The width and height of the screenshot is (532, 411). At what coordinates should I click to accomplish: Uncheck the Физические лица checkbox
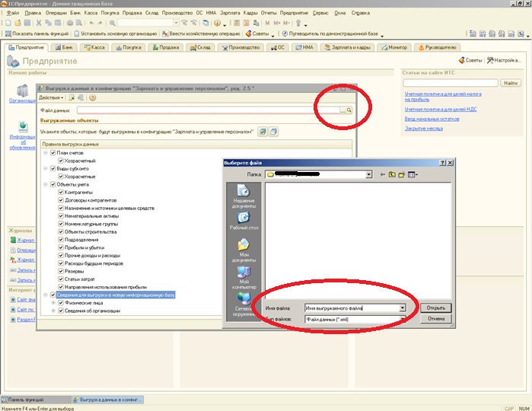pyautogui.click(x=61, y=303)
